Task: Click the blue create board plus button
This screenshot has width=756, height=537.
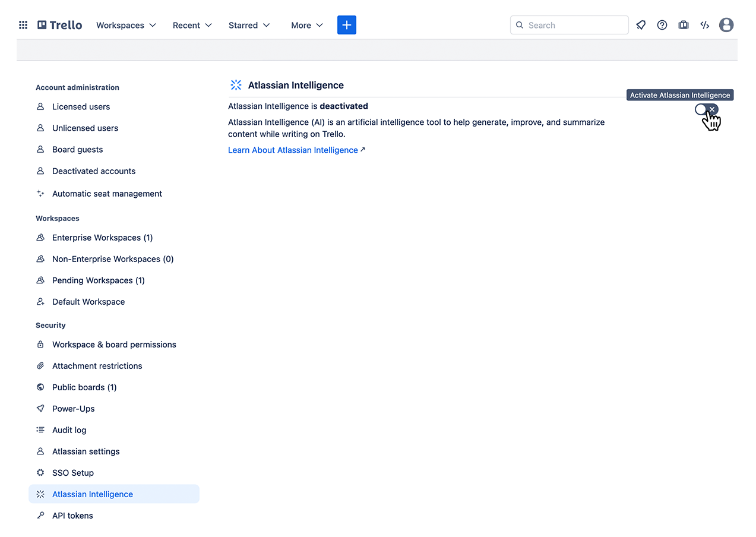Action: click(346, 25)
